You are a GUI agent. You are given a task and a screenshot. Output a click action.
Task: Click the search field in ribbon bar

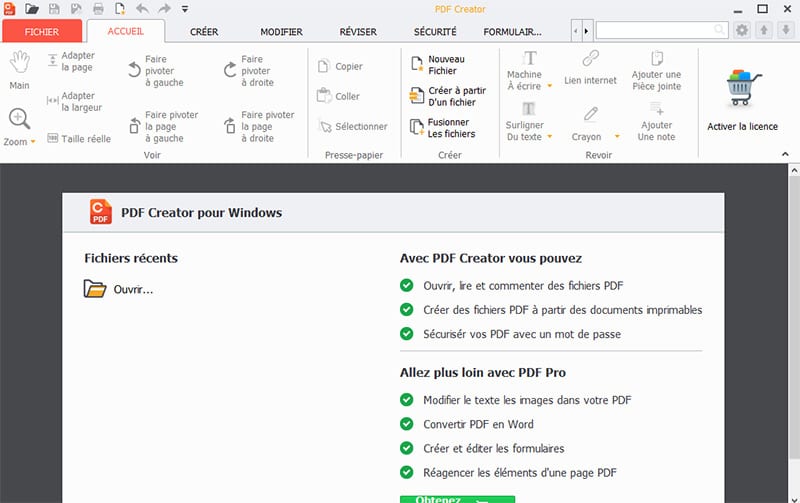coord(660,31)
